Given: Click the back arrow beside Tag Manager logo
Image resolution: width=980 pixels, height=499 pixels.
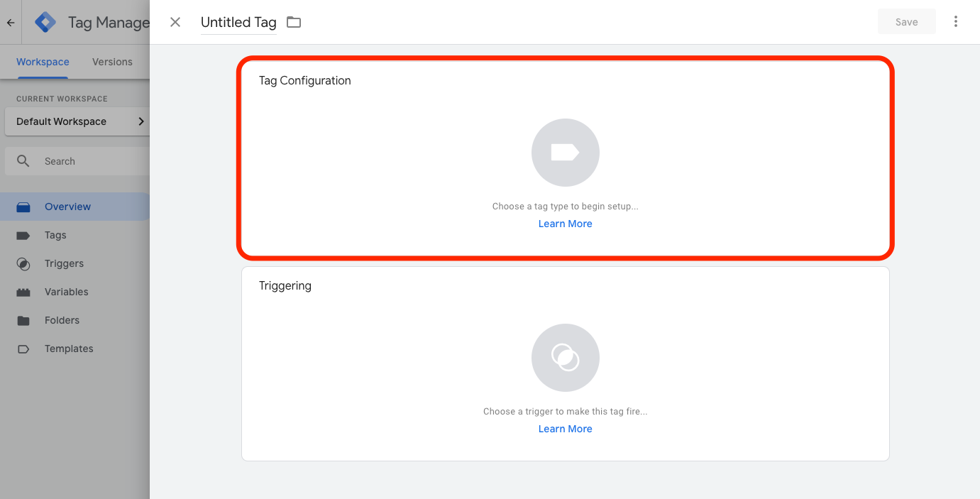Looking at the screenshot, I should (11, 23).
